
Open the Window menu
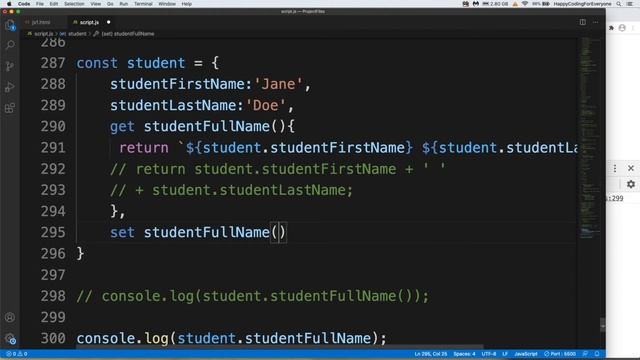click(x=167, y=4)
